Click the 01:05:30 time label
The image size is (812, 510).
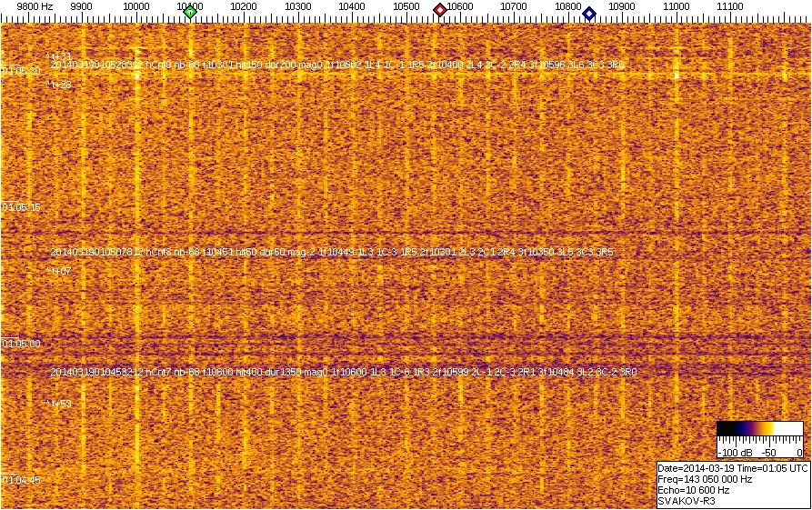(x=21, y=71)
